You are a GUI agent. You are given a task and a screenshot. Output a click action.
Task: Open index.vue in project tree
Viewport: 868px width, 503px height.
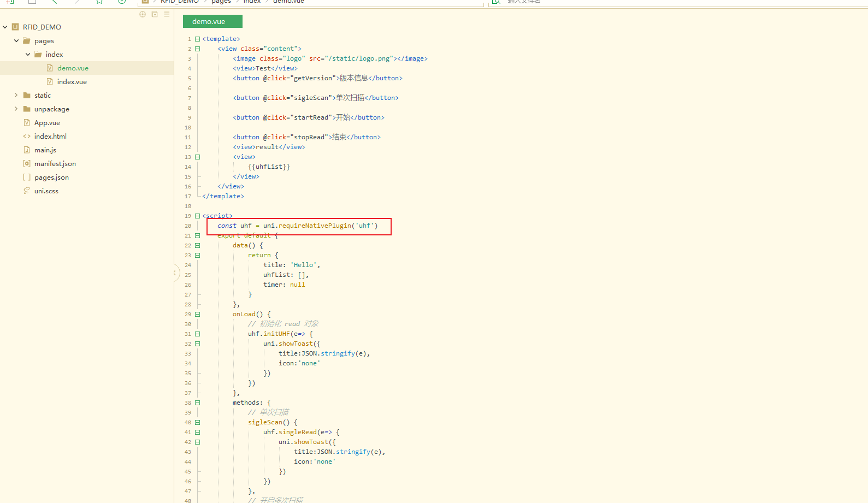coord(72,81)
